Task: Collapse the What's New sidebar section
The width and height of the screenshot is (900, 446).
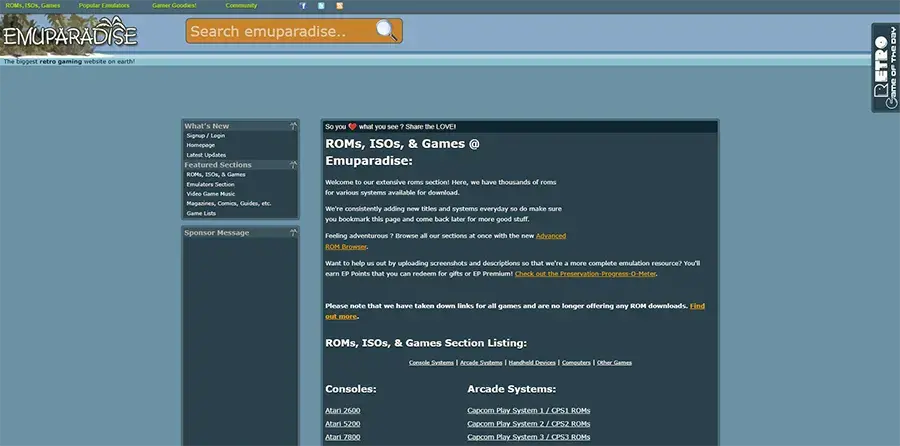Action: coord(293,126)
